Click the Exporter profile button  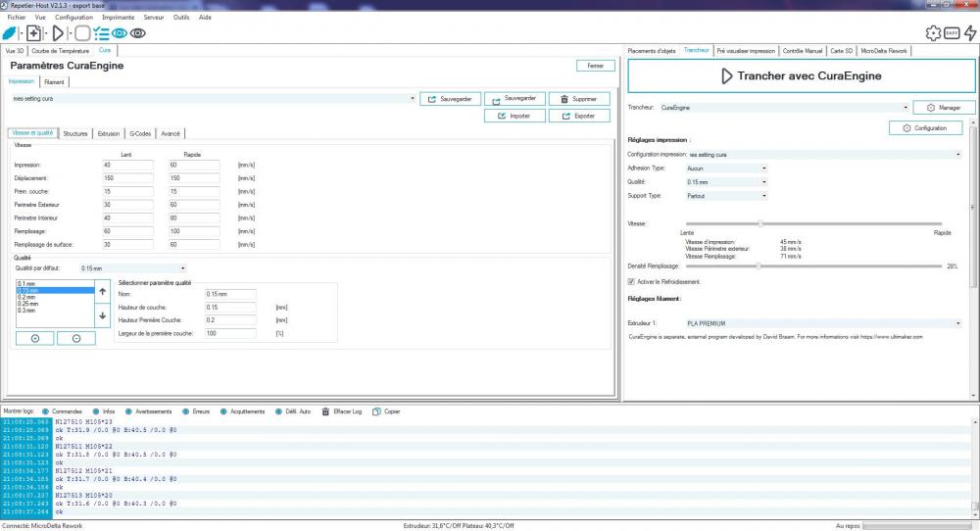point(579,117)
